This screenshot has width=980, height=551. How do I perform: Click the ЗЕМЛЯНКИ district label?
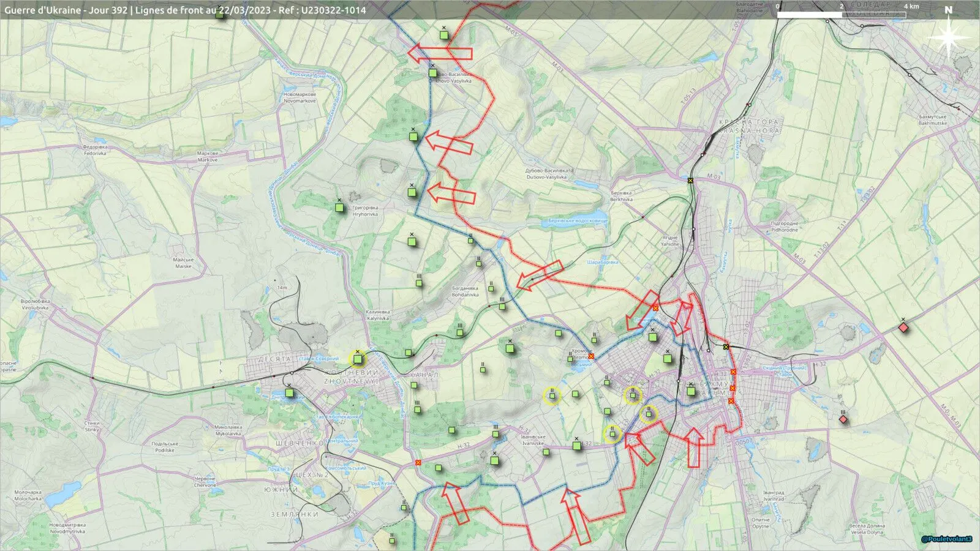point(295,514)
